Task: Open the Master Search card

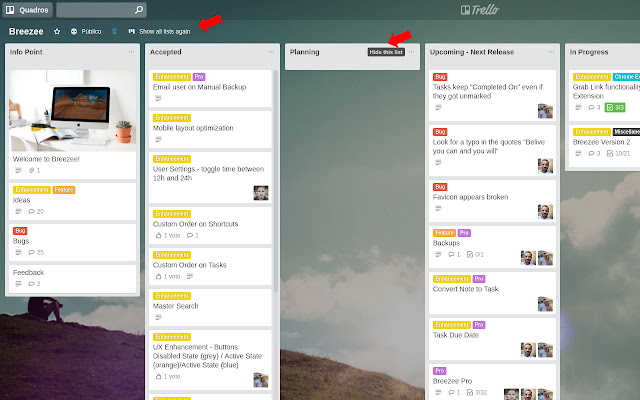Action: (x=210, y=307)
